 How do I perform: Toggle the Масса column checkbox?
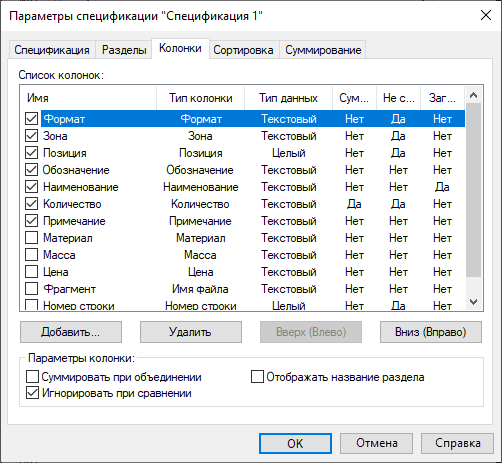[x=31, y=254]
